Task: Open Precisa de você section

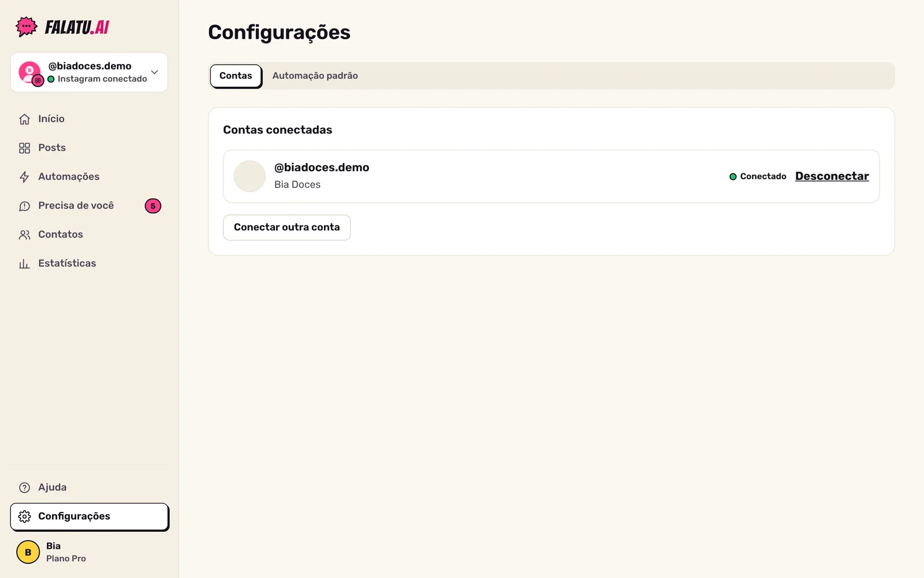Action: (90, 206)
